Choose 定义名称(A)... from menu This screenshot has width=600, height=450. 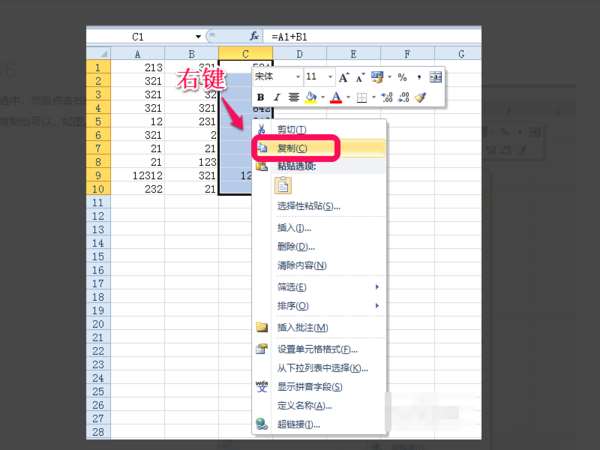pos(319,406)
